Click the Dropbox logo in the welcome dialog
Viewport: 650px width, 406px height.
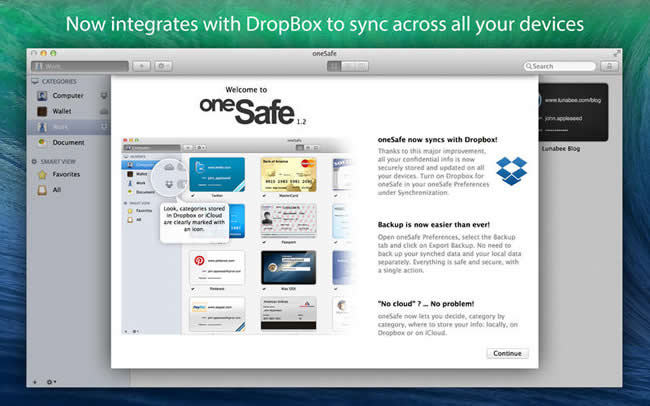pos(511,171)
